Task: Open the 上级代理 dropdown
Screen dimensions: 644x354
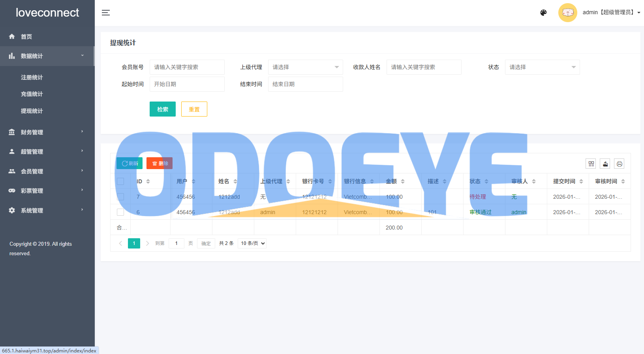Action: point(305,67)
